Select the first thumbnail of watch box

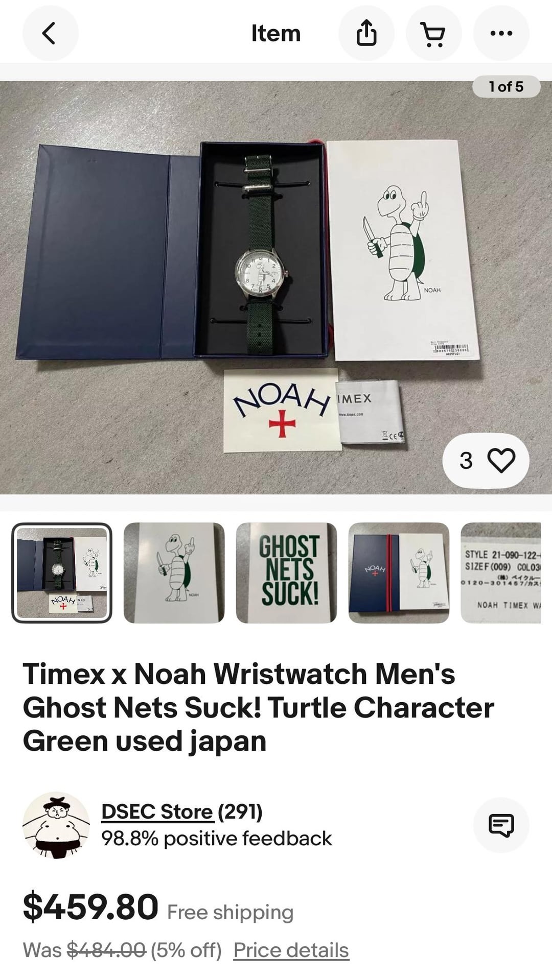(62, 573)
